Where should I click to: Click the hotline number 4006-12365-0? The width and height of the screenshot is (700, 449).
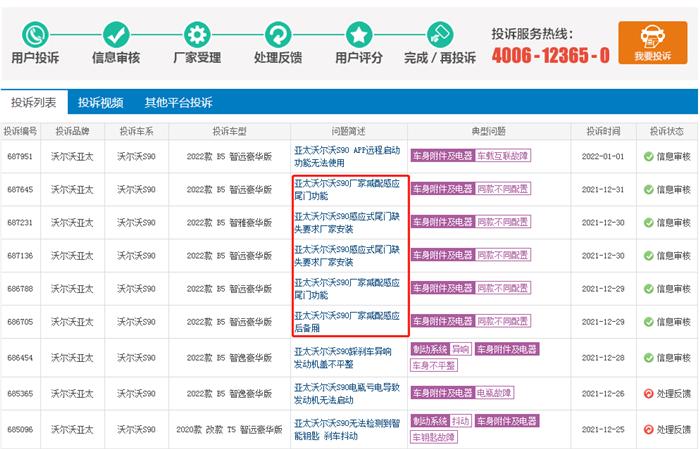coord(551,55)
